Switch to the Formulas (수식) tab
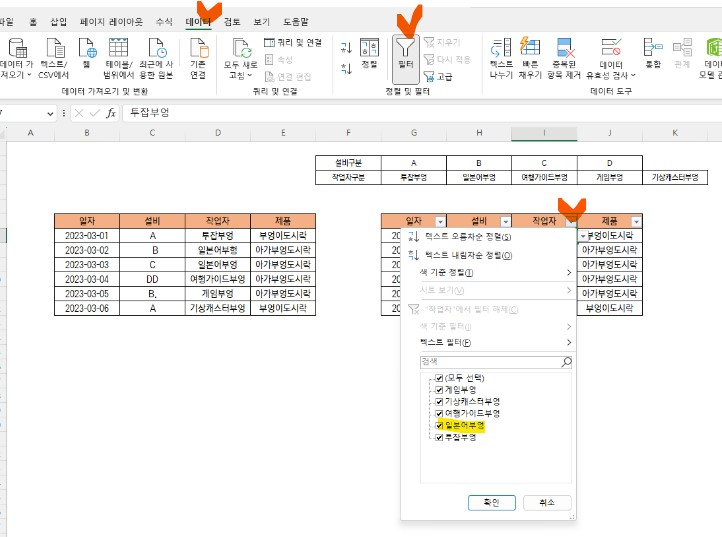The image size is (722, 537). click(164, 22)
